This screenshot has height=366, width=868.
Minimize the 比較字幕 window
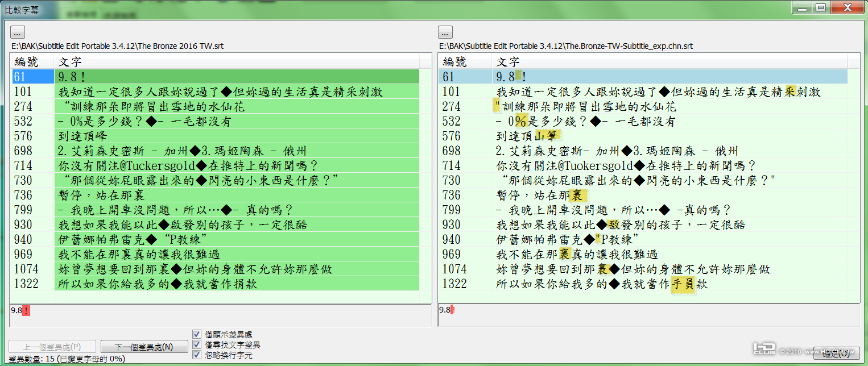pyautogui.click(x=801, y=7)
